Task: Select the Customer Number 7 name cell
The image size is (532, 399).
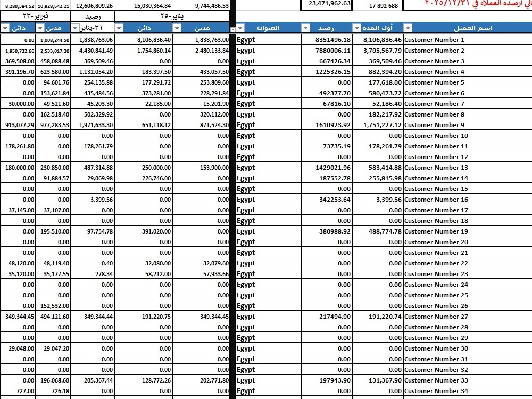Action: 468,104
